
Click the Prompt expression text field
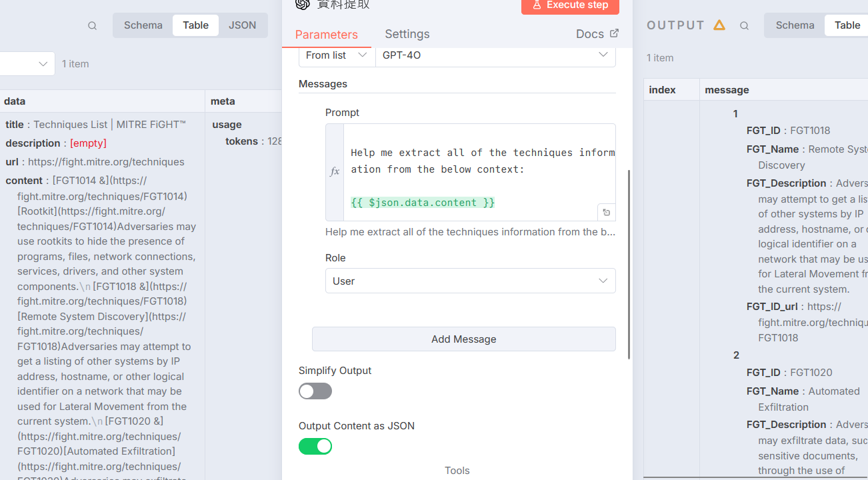[481, 172]
